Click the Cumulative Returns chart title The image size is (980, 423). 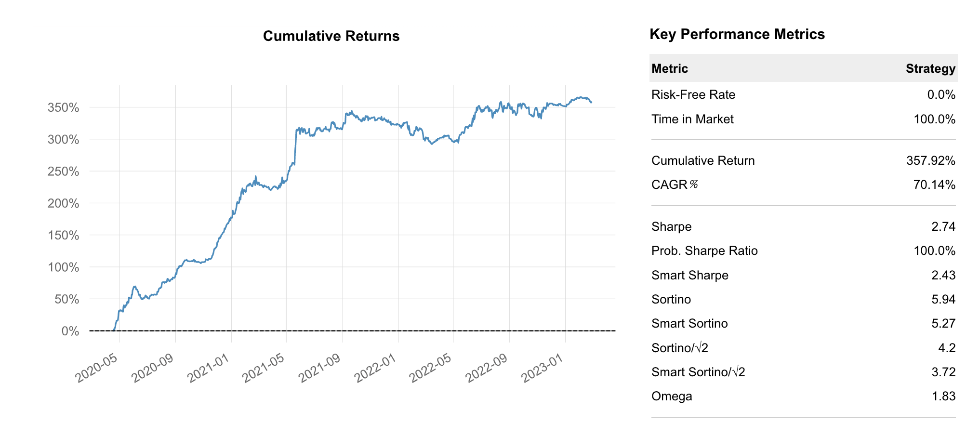331,36
